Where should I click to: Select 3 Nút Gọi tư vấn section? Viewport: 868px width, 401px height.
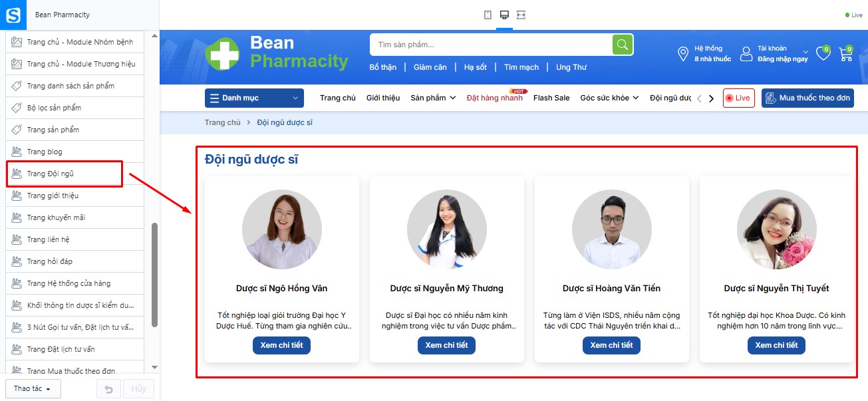click(74, 327)
